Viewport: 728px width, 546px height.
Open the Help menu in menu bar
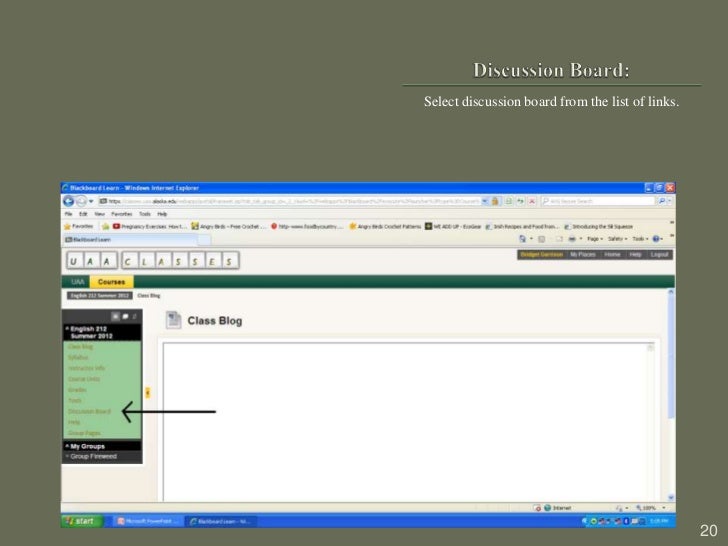click(162, 214)
